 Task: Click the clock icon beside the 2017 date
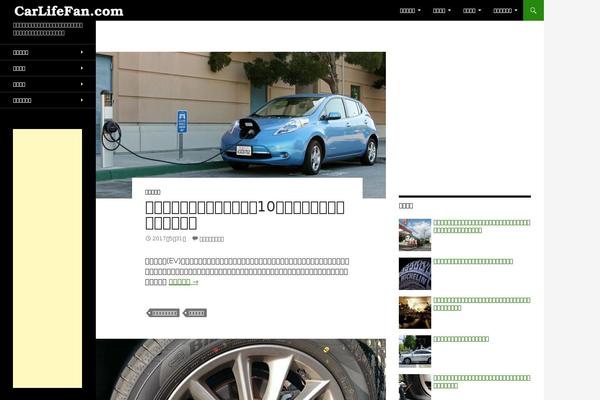(148, 238)
